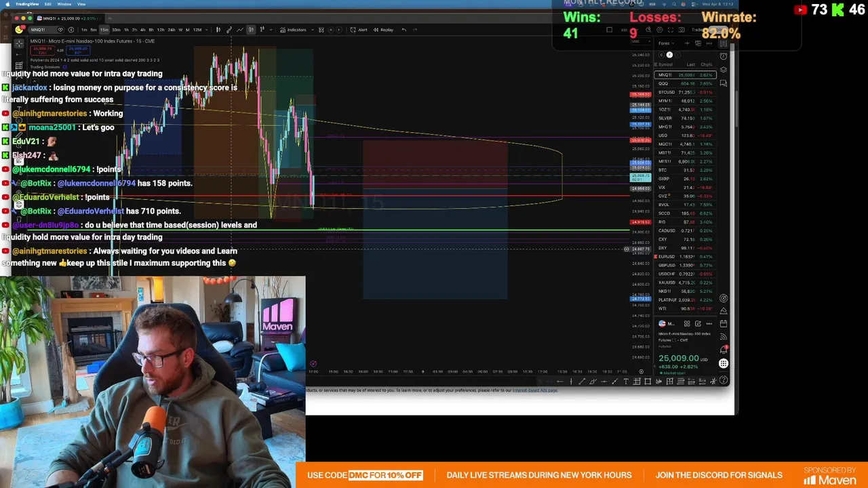The width and height of the screenshot is (868, 488).
Task: Select the 1m timeframe
Action: tap(84, 30)
